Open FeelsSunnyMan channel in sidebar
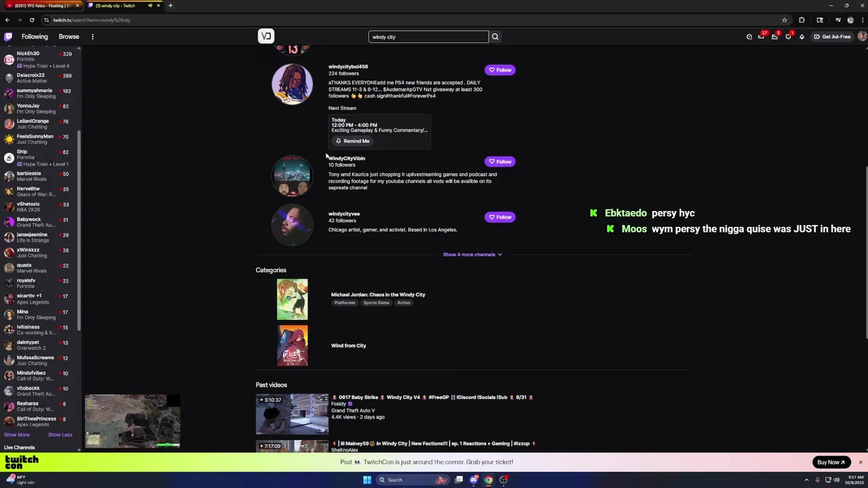This screenshot has width=868, height=488. tap(41, 139)
